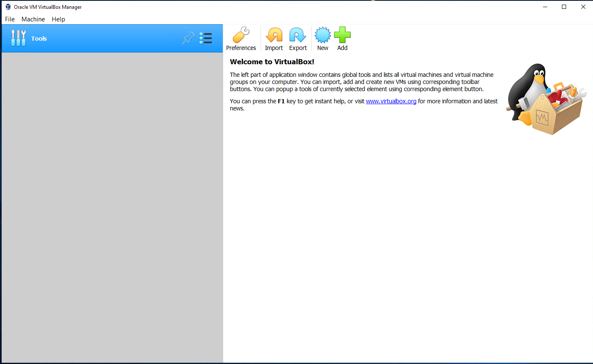
Task: Open the Help menu
Action: click(x=58, y=19)
